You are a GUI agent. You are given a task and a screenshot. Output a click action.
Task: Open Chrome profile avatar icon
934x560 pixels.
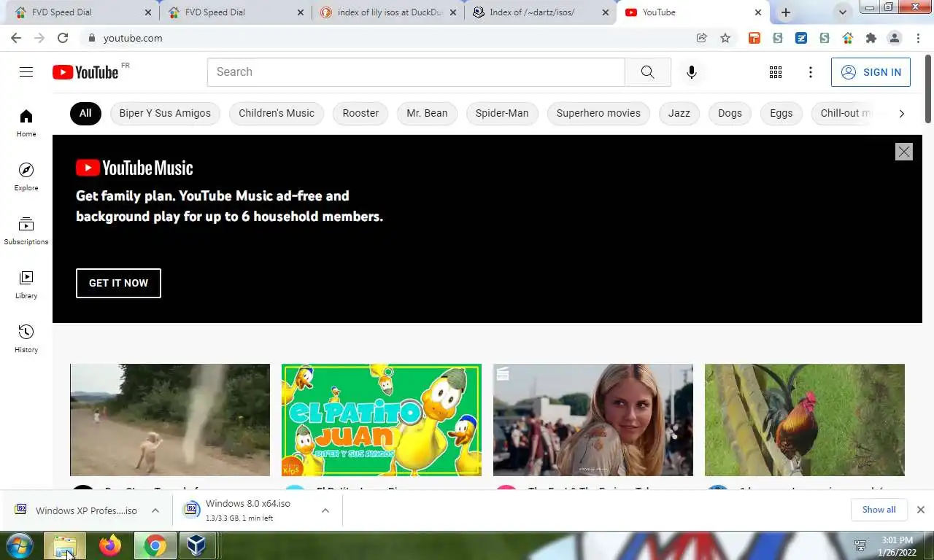(x=894, y=38)
